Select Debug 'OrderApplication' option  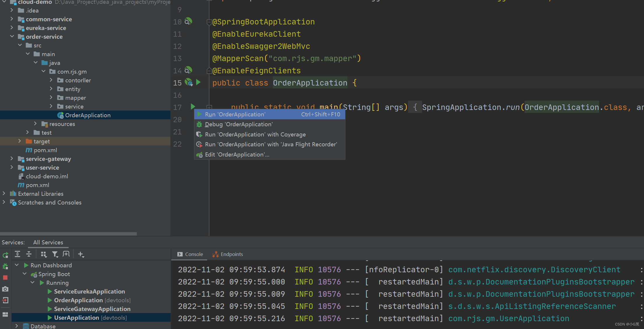point(238,124)
